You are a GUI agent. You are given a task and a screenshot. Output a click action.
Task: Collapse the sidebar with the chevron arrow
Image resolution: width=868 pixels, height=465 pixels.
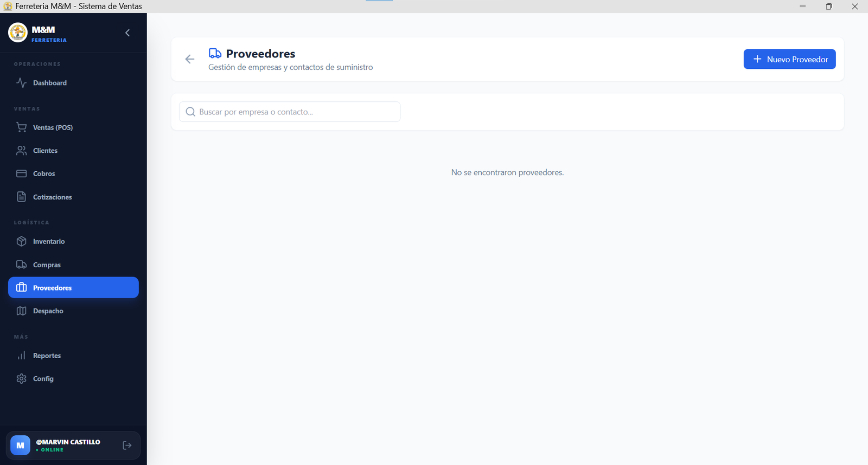(x=127, y=33)
